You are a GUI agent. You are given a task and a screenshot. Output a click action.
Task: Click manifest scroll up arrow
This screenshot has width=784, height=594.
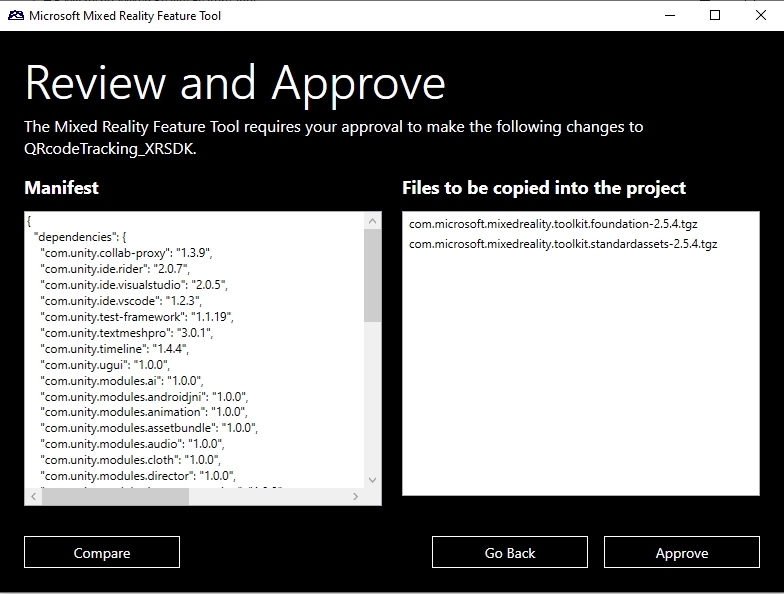point(372,220)
